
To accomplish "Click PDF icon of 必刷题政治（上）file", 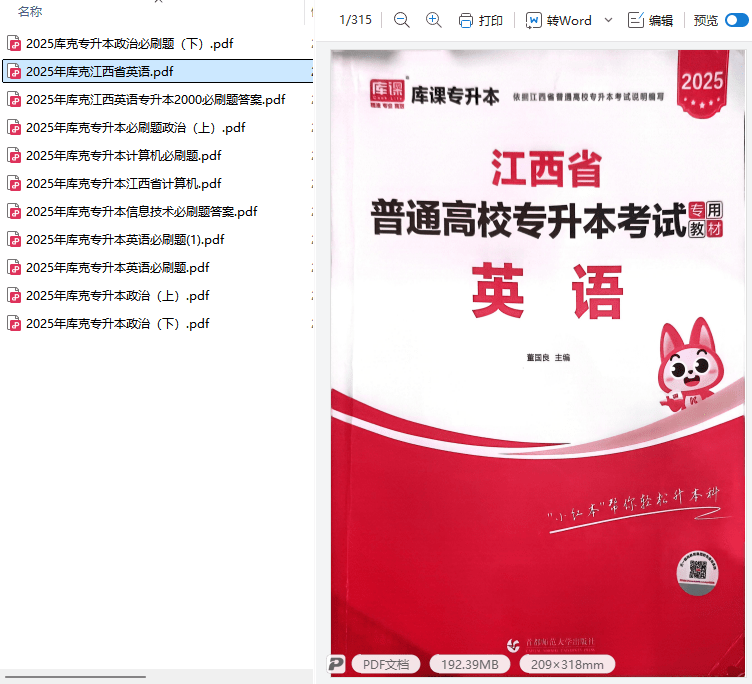I will point(14,128).
